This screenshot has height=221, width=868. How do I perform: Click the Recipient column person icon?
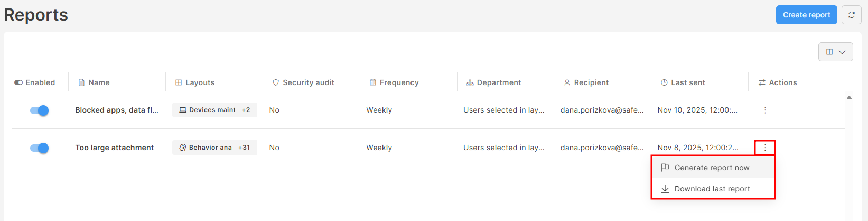[x=567, y=82]
